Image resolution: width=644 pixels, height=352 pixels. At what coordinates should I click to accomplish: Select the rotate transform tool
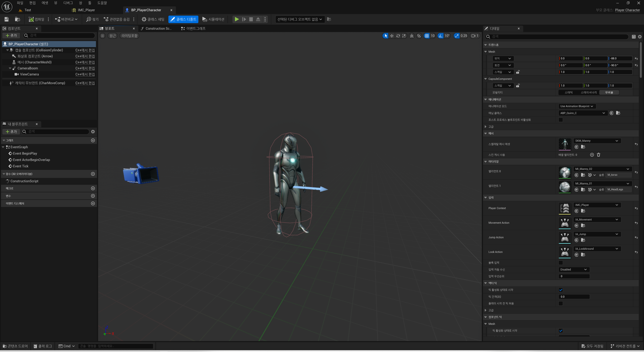pyautogui.click(x=398, y=36)
